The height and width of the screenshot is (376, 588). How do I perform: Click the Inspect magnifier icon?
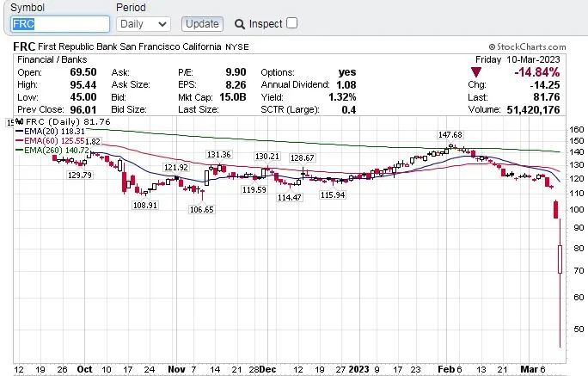pyautogui.click(x=239, y=24)
